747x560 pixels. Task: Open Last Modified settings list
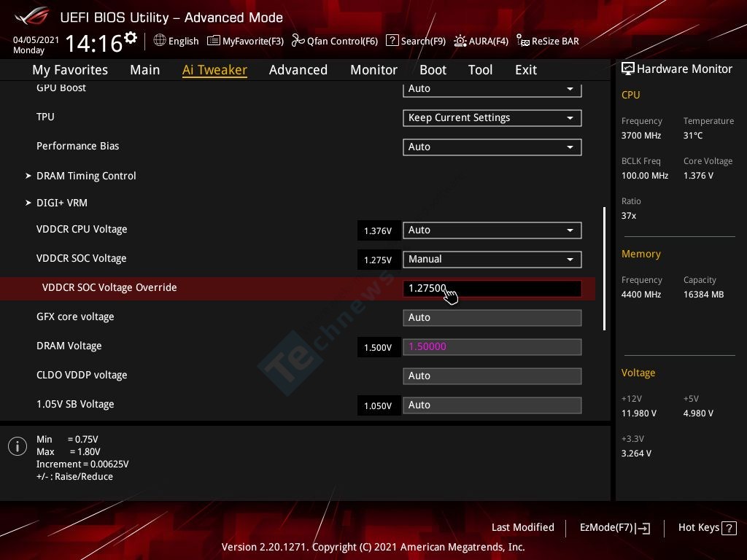coord(522,527)
